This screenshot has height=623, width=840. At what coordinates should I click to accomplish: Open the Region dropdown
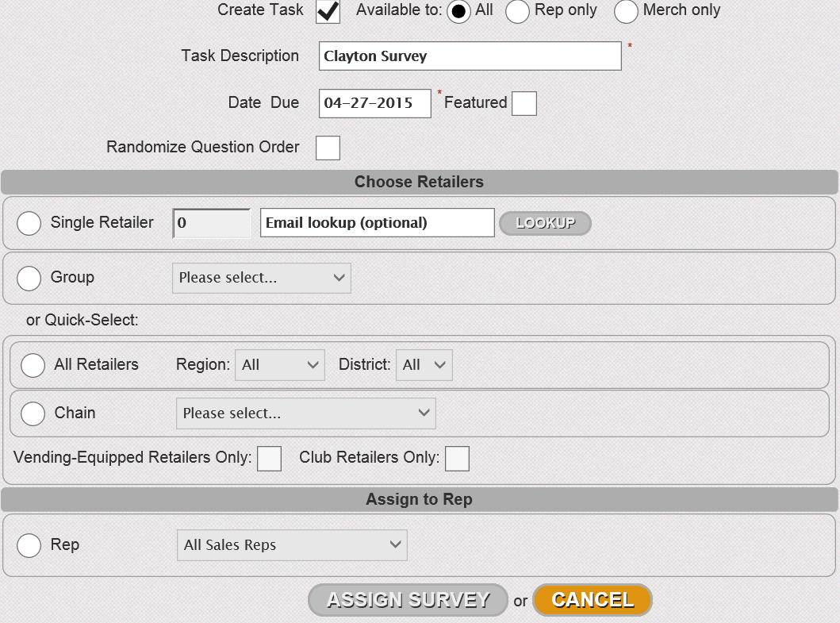[280, 365]
